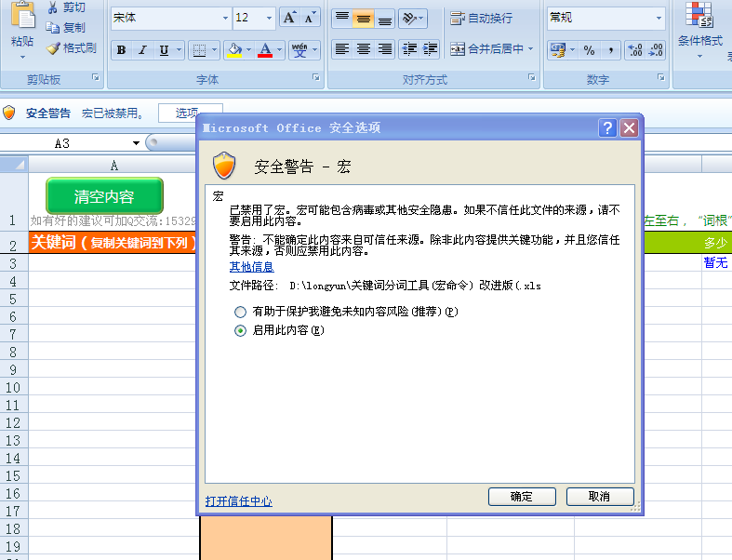732x560 pixels.
Task: Click the green 清空内容 button
Action: click(104, 195)
